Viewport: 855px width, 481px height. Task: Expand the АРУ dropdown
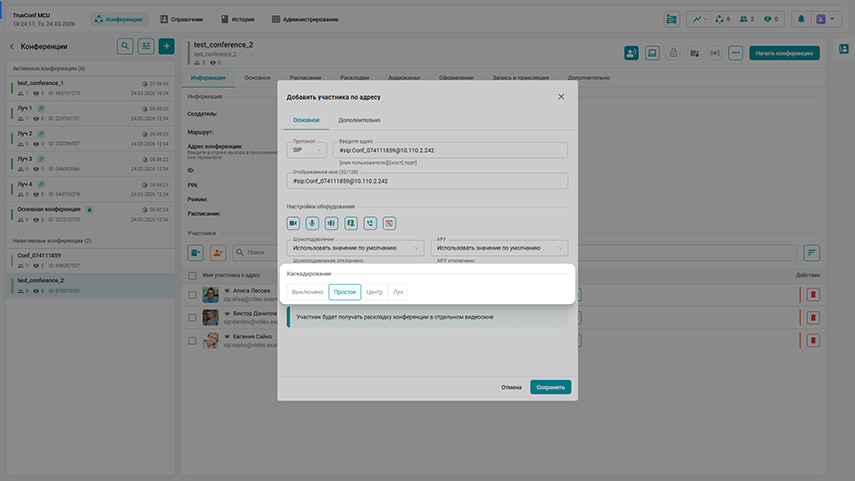[x=500, y=247]
